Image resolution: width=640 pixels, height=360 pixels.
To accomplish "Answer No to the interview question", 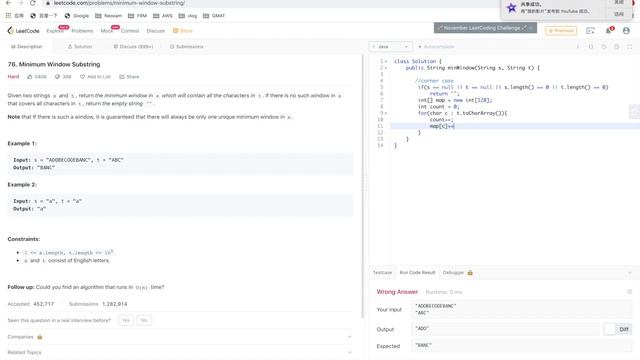I will [x=144, y=320].
